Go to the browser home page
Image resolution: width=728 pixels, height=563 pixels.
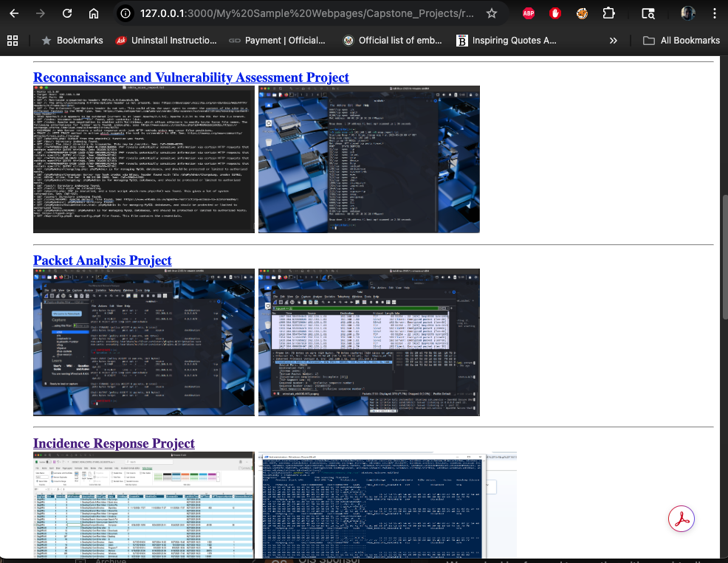point(93,13)
